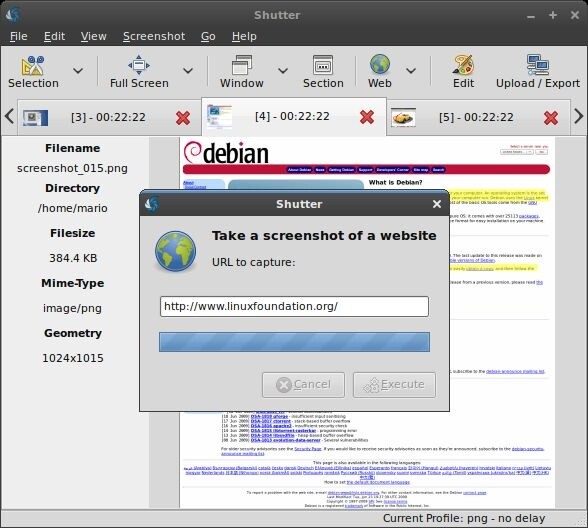Open the Edit drawing tool icon

[x=463, y=65]
